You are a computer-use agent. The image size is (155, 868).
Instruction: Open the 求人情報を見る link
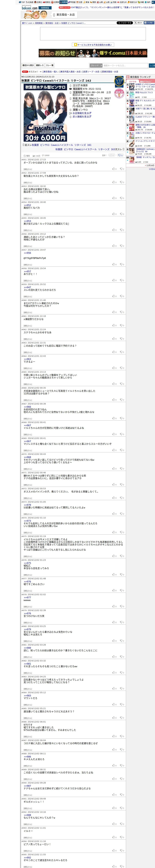pos(81,117)
